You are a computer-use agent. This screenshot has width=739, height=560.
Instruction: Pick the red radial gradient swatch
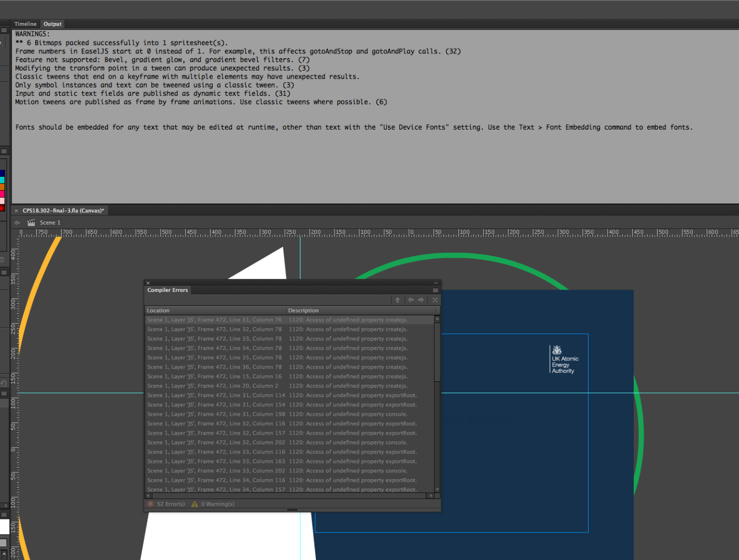[x=2, y=207]
